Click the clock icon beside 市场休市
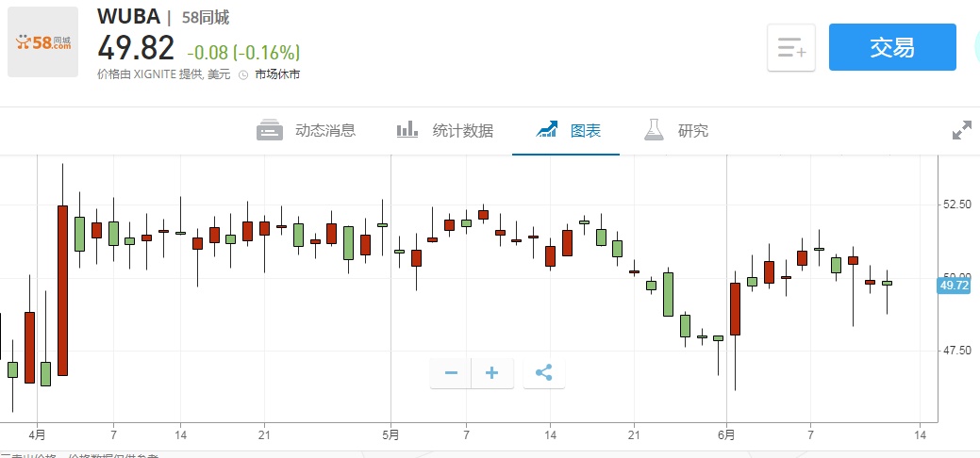Image resolution: width=980 pixels, height=458 pixels. click(x=243, y=74)
